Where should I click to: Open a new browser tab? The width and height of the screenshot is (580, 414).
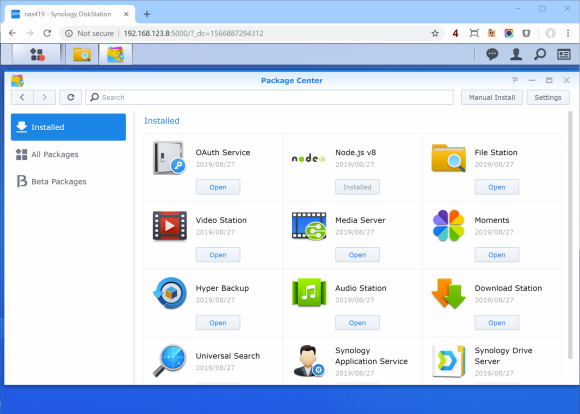coord(147,14)
